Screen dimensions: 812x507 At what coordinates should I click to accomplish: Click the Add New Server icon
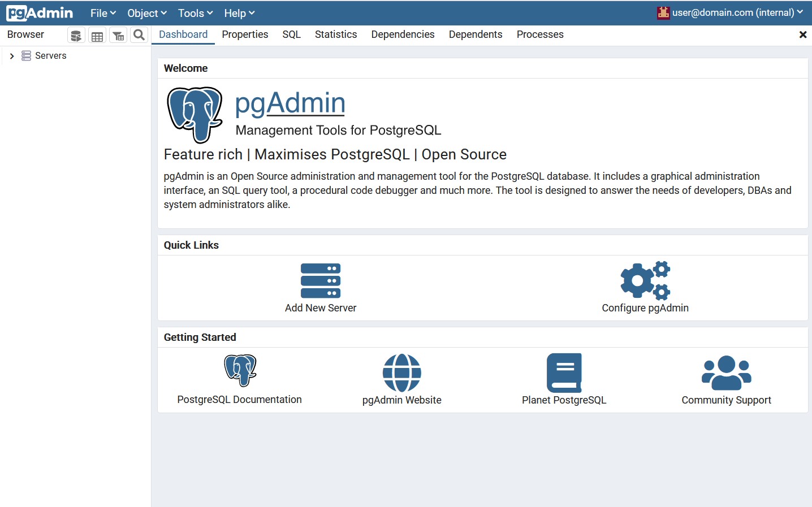pyautogui.click(x=321, y=281)
